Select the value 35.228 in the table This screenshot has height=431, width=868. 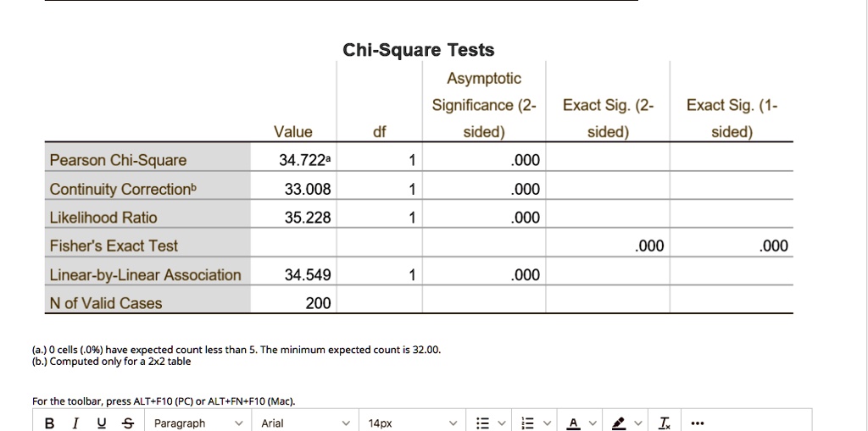pyautogui.click(x=307, y=218)
